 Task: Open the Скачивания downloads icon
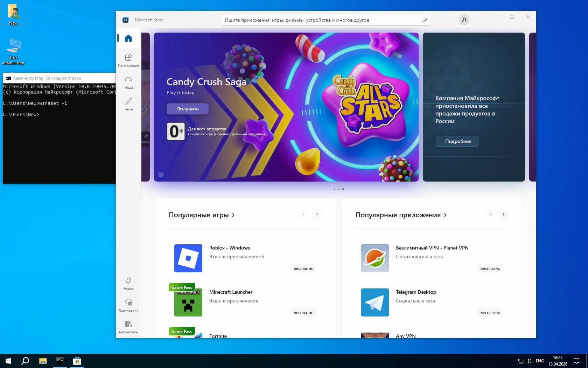tap(128, 305)
